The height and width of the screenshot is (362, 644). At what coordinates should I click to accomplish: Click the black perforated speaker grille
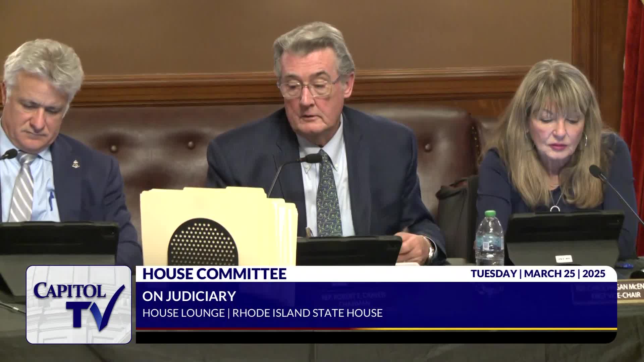[x=203, y=243]
